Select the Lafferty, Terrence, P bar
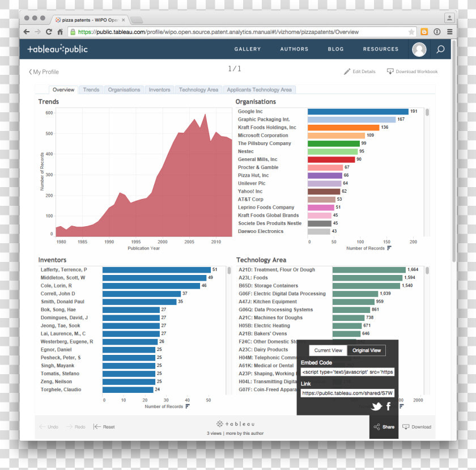 pyautogui.click(x=156, y=270)
